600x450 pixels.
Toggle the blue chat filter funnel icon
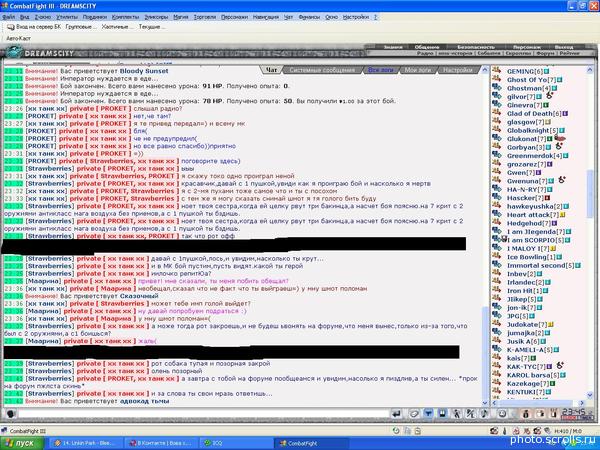click(428, 414)
